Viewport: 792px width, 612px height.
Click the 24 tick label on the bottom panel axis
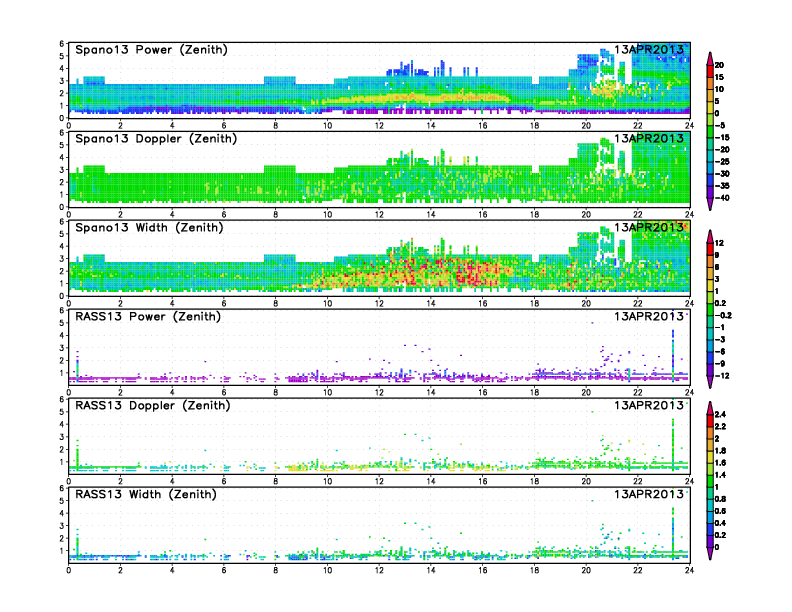tap(689, 572)
